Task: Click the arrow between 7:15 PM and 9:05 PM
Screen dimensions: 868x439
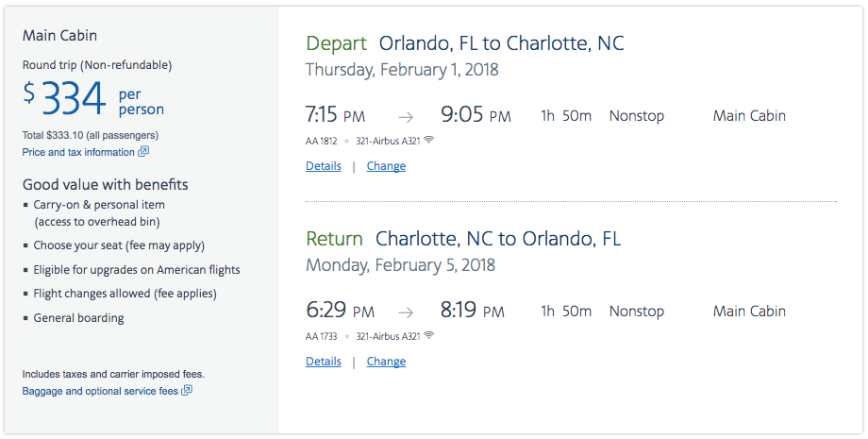Action: pyautogui.click(x=405, y=117)
